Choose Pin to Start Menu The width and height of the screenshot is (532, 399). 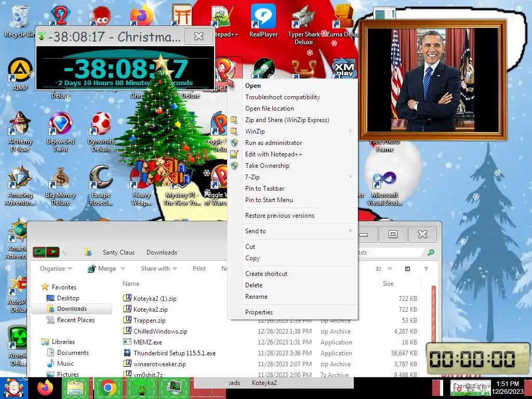pos(293,200)
